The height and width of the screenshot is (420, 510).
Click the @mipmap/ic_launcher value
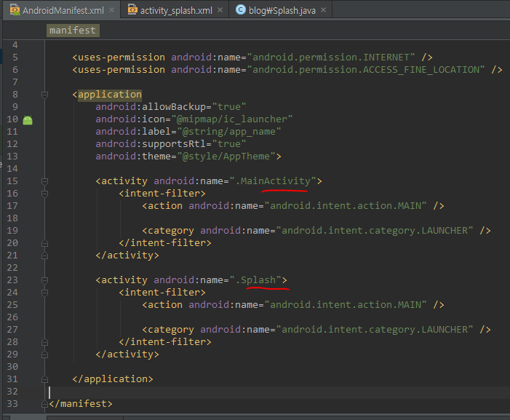click(x=232, y=119)
